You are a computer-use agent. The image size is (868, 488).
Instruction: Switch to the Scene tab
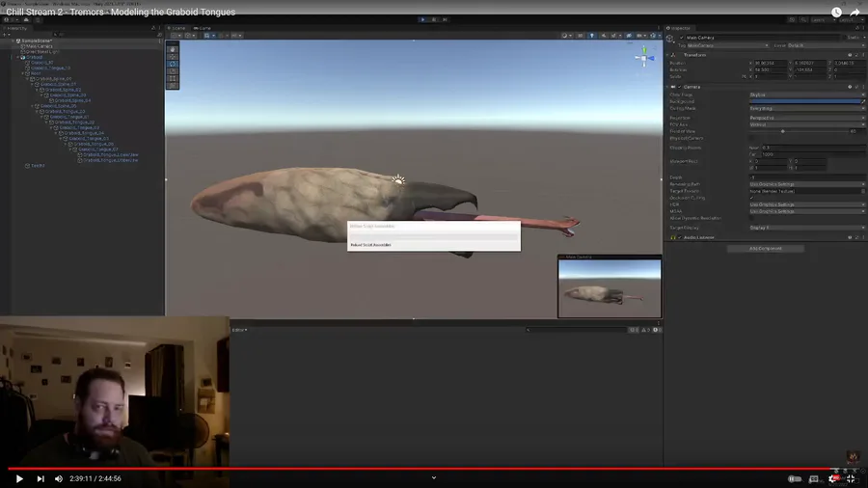[x=177, y=28]
